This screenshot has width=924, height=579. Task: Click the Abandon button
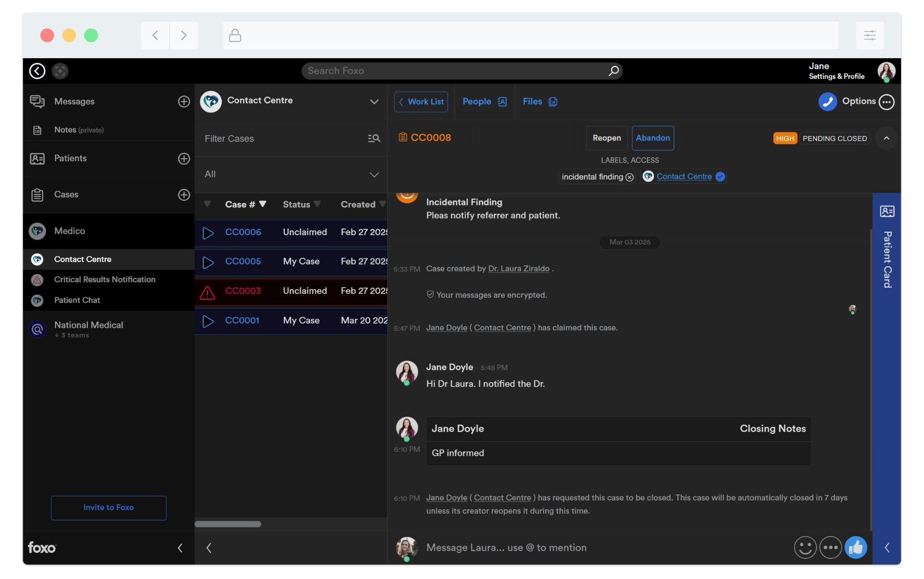tap(653, 138)
